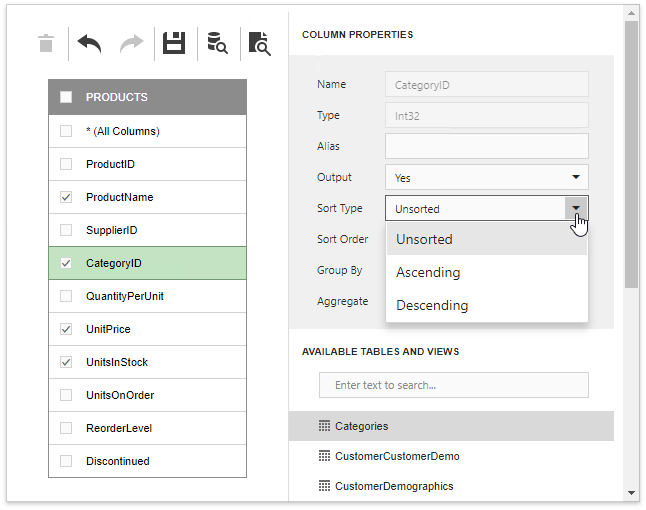Enable the Discontinued column checkbox
This screenshot has height=510, width=646.
pos(66,461)
